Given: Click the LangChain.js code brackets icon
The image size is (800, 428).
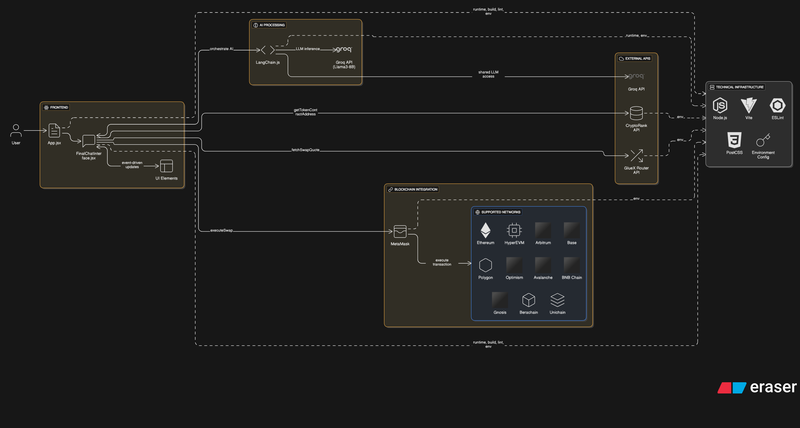Looking at the screenshot, I should pos(267,49).
